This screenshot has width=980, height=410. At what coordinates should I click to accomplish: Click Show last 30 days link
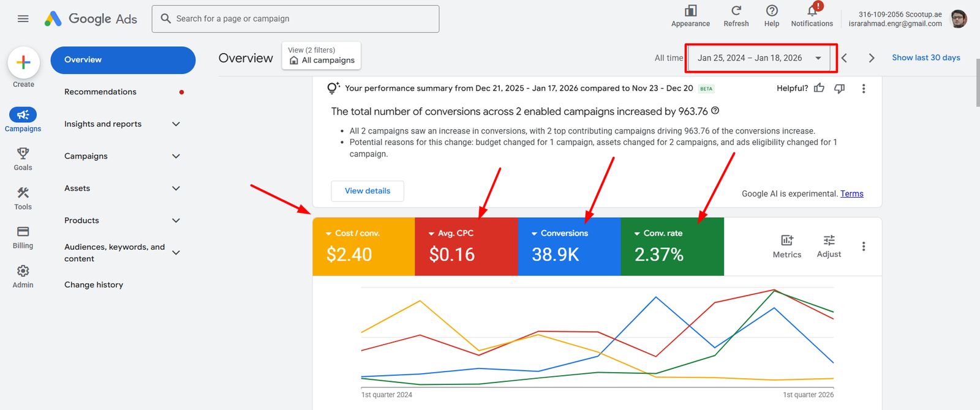tap(925, 58)
